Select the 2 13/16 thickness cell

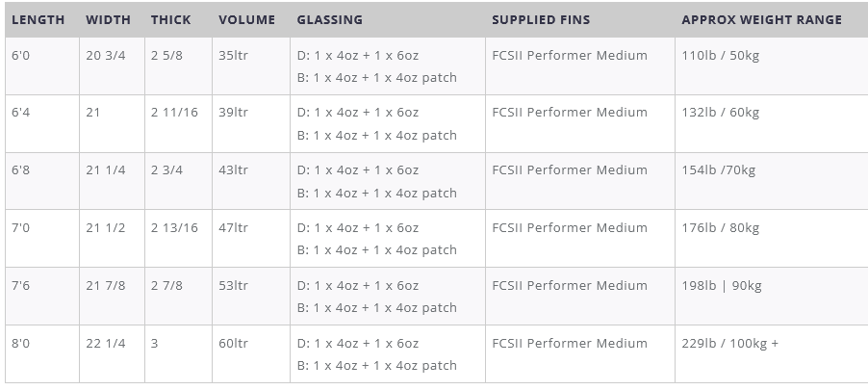click(x=174, y=228)
